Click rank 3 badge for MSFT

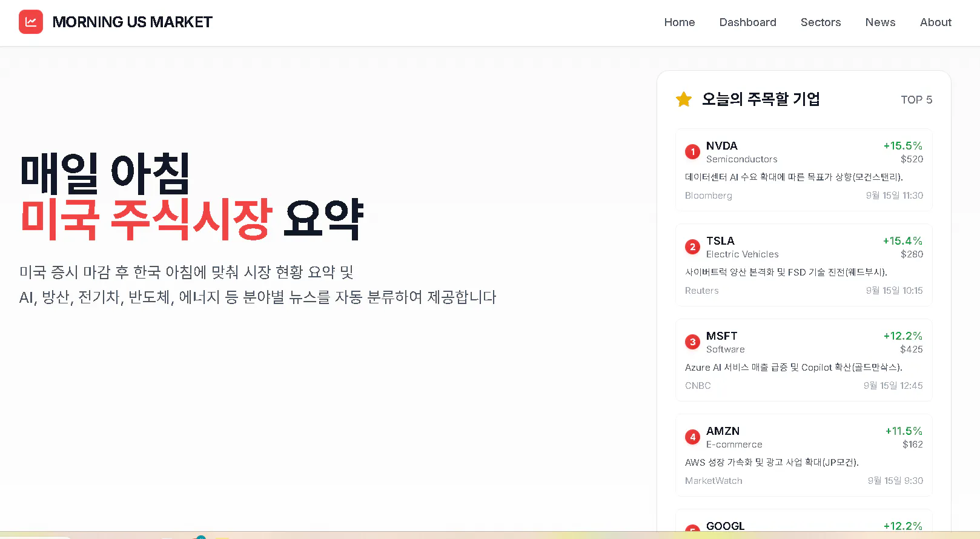pyautogui.click(x=692, y=342)
